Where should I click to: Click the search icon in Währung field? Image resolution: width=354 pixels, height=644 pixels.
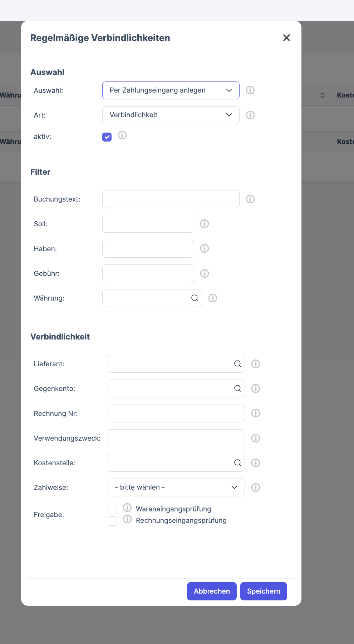pyautogui.click(x=195, y=298)
